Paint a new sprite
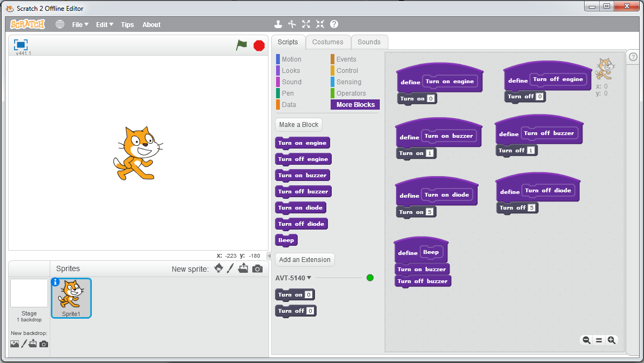This screenshot has height=363, width=644. tap(230, 268)
